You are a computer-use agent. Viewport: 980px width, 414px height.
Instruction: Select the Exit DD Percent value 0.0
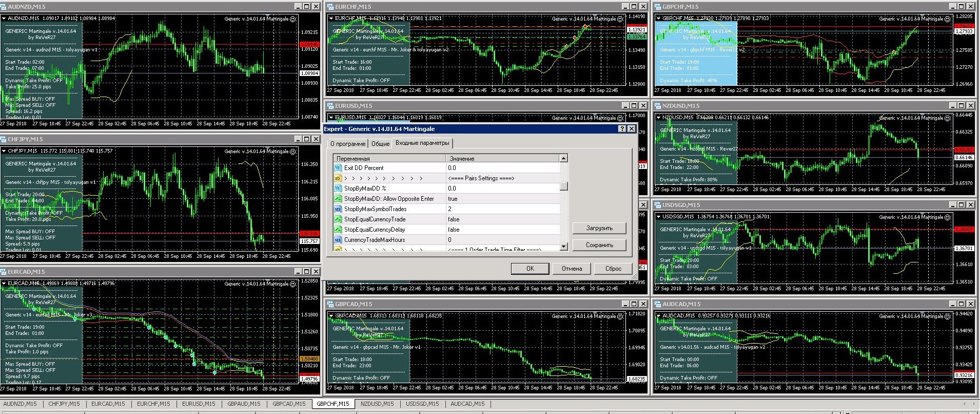pyautogui.click(x=503, y=168)
